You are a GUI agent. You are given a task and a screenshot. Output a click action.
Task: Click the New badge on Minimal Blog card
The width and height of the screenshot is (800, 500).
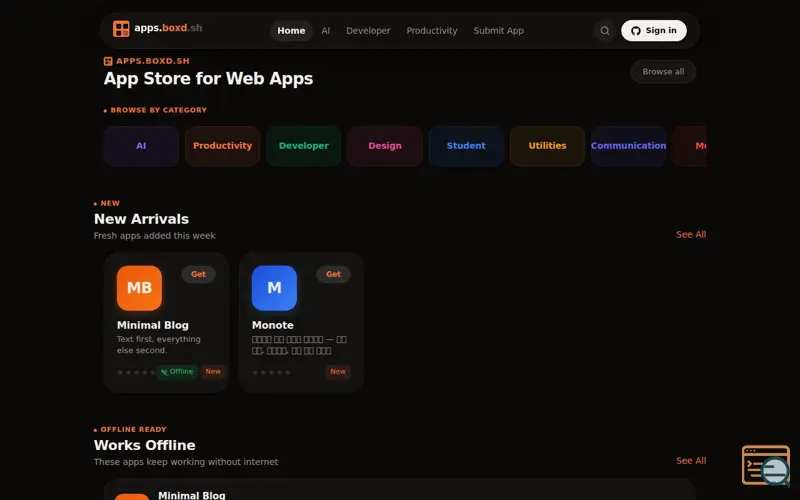tap(213, 371)
